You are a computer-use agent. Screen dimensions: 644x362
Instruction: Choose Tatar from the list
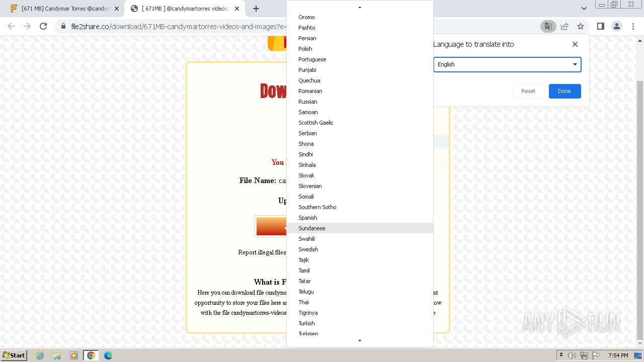coord(360,281)
